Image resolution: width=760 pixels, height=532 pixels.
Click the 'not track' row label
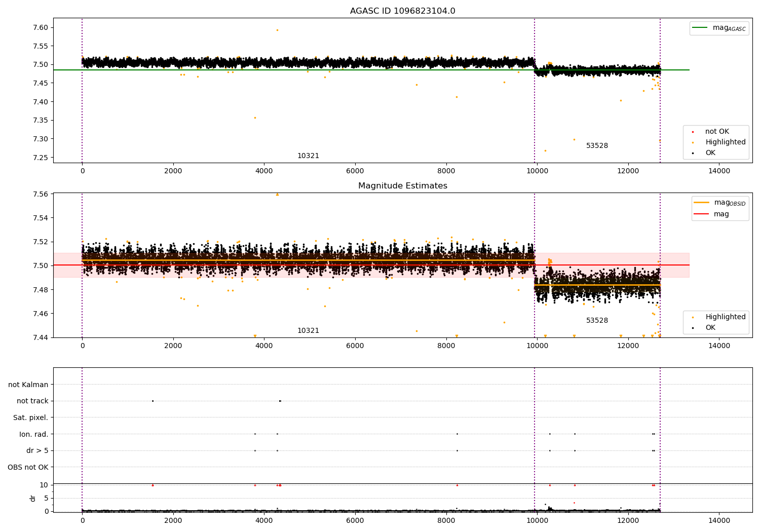pyautogui.click(x=32, y=401)
